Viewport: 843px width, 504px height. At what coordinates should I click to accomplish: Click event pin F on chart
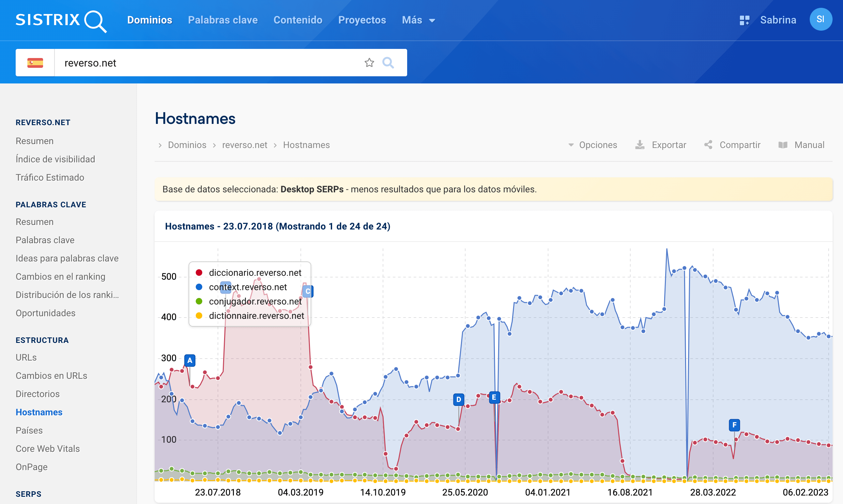tap(734, 425)
